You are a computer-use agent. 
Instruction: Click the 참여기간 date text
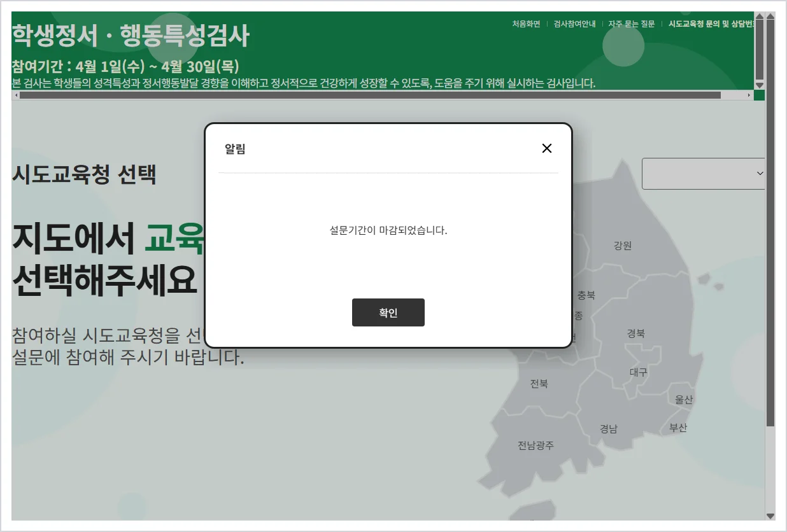[x=125, y=66]
